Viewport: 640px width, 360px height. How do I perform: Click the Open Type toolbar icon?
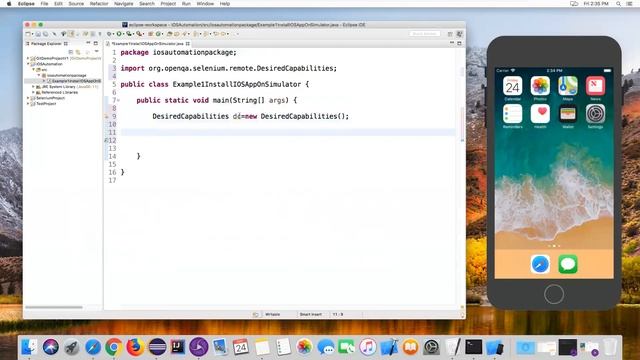169,34
